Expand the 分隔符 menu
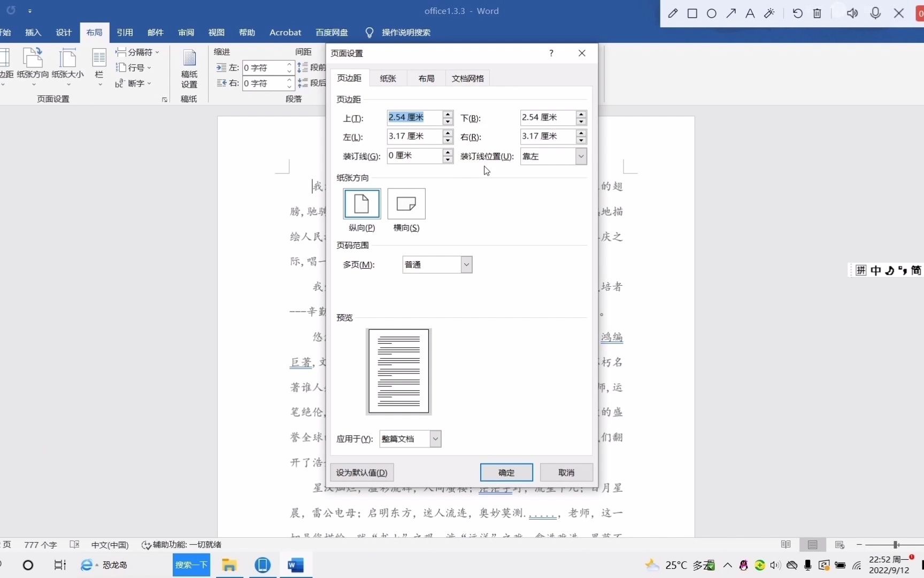Viewport: 924px width, 578px height. [x=138, y=52]
